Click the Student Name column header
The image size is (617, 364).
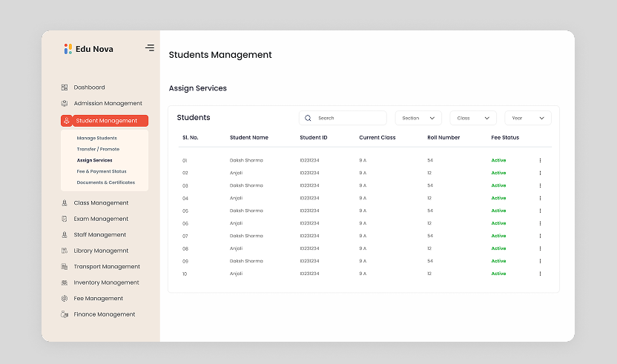click(249, 138)
